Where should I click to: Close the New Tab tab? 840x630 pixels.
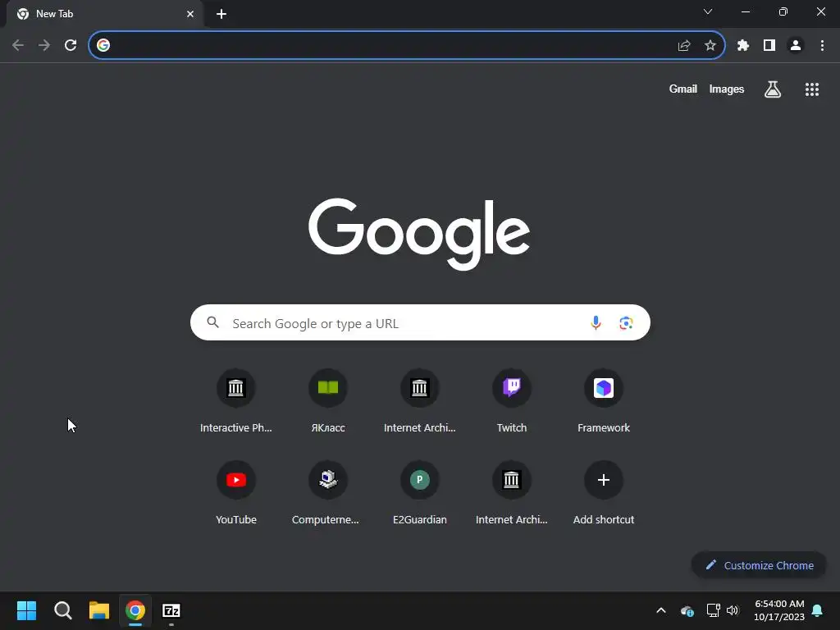[x=190, y=14]
